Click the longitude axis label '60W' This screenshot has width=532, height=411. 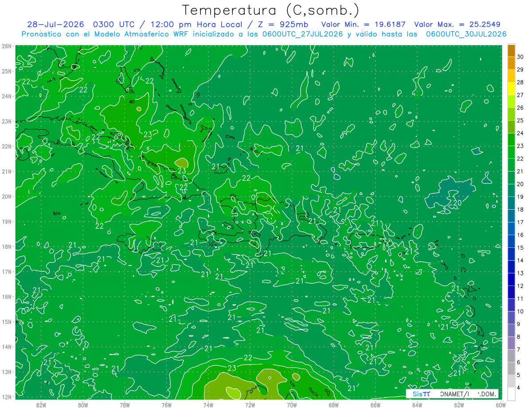pos(501,405)
